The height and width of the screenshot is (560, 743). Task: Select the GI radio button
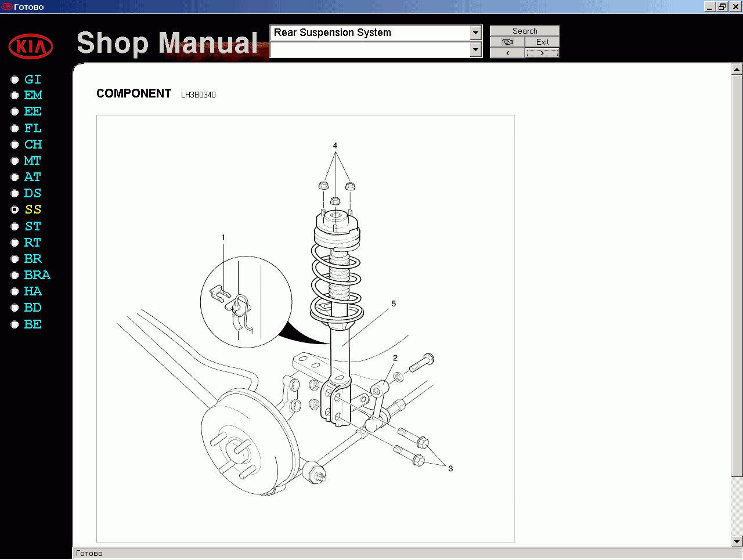[x=15, y=79]
